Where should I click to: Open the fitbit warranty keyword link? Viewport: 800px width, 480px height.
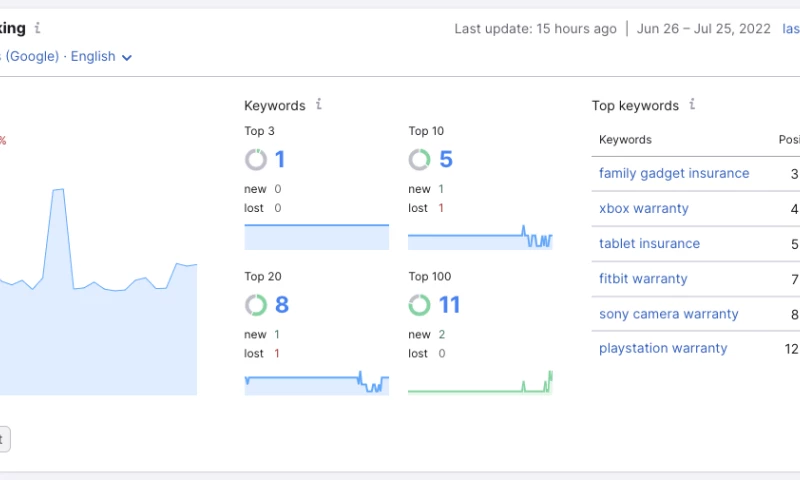pyautogui.click(x=643, y=279)
